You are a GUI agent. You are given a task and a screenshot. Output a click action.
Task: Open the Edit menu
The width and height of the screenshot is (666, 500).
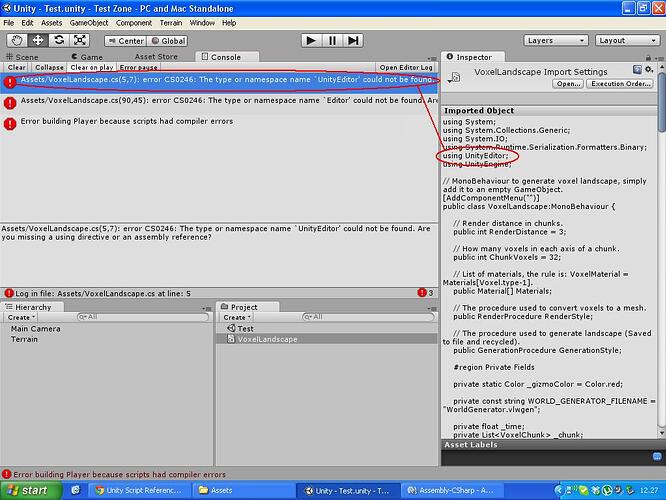(x=27, y=23)
